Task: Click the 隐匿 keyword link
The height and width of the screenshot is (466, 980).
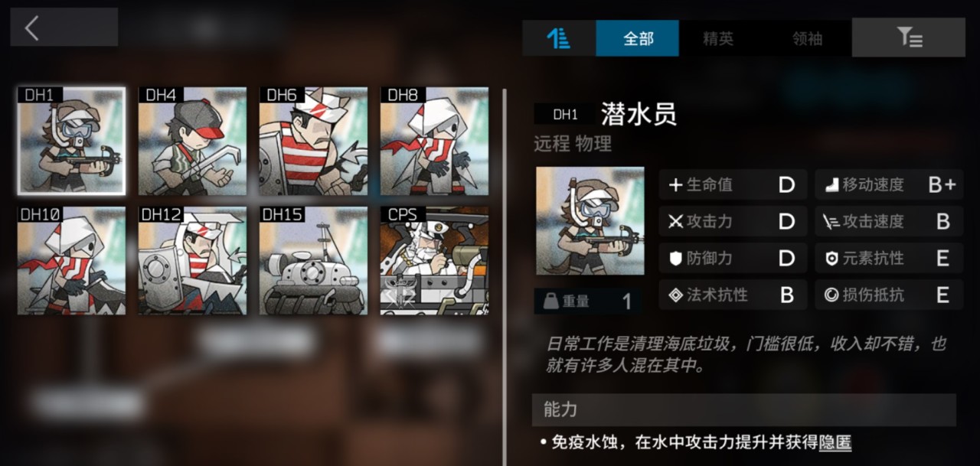Action: click(x=835, y=442)
